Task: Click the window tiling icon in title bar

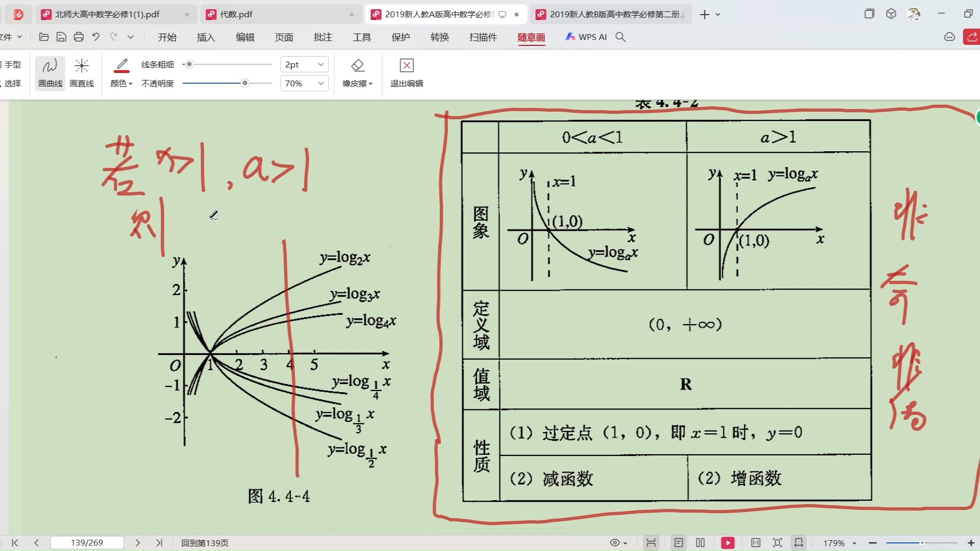Action: pyautogui.click(x=869, y=14)
